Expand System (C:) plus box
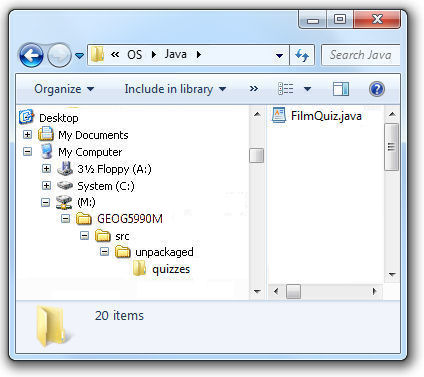 click(46, 185)
